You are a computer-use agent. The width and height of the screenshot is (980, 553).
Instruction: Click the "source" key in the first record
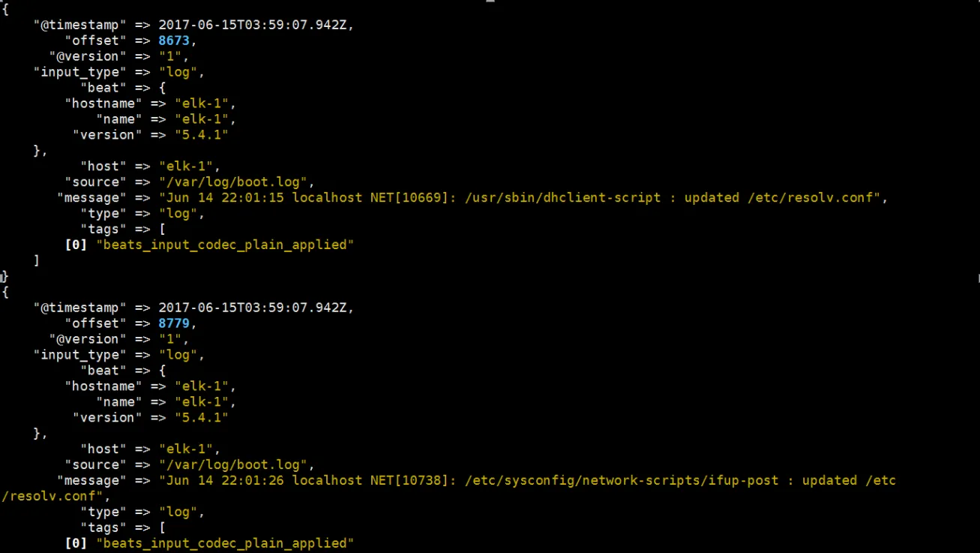[x=96, y=182]
